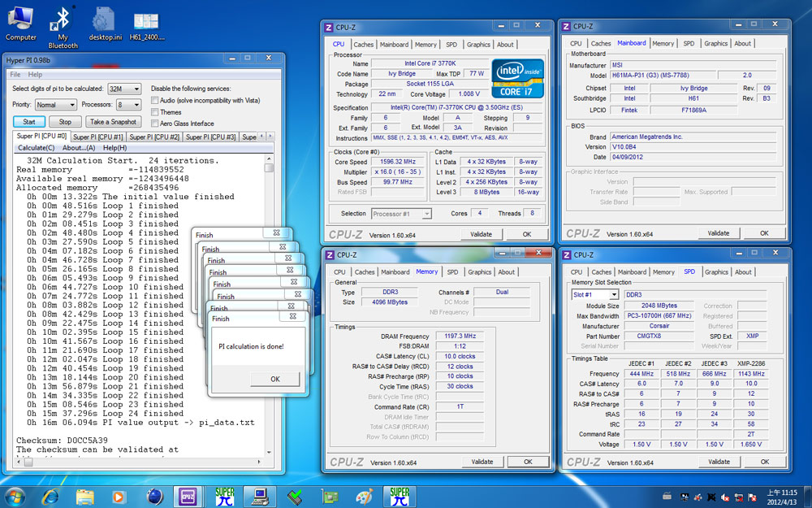Open the 32M digits dropdown
Image resolution: width=812 pixels, height=508 pixels.
point(124,89)
